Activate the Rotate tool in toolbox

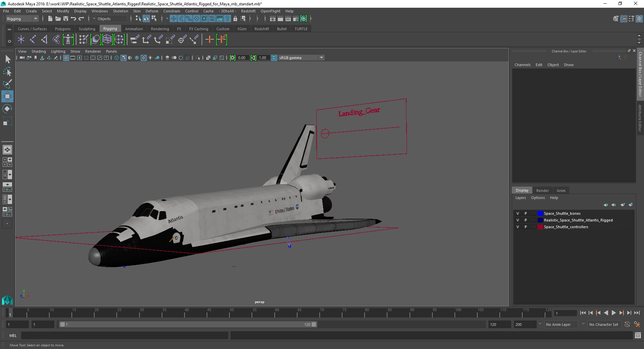click(x=7, y=109)
